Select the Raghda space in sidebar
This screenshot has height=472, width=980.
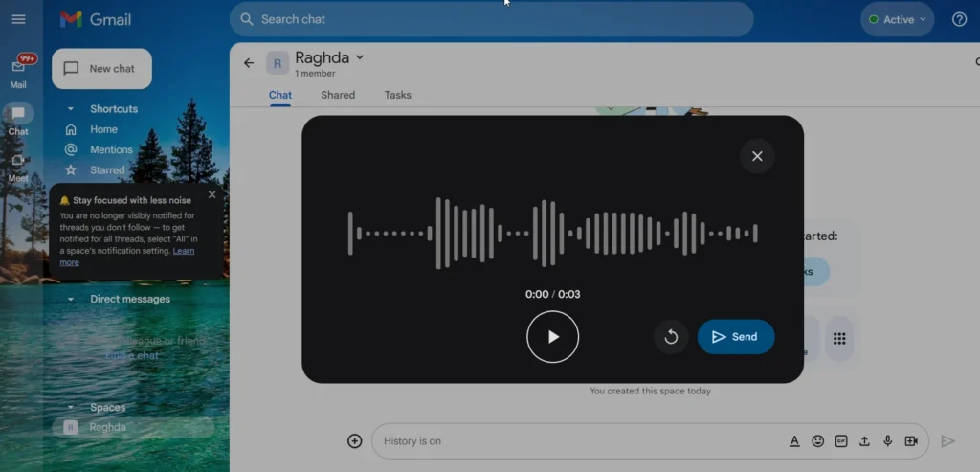pos(134,428)
